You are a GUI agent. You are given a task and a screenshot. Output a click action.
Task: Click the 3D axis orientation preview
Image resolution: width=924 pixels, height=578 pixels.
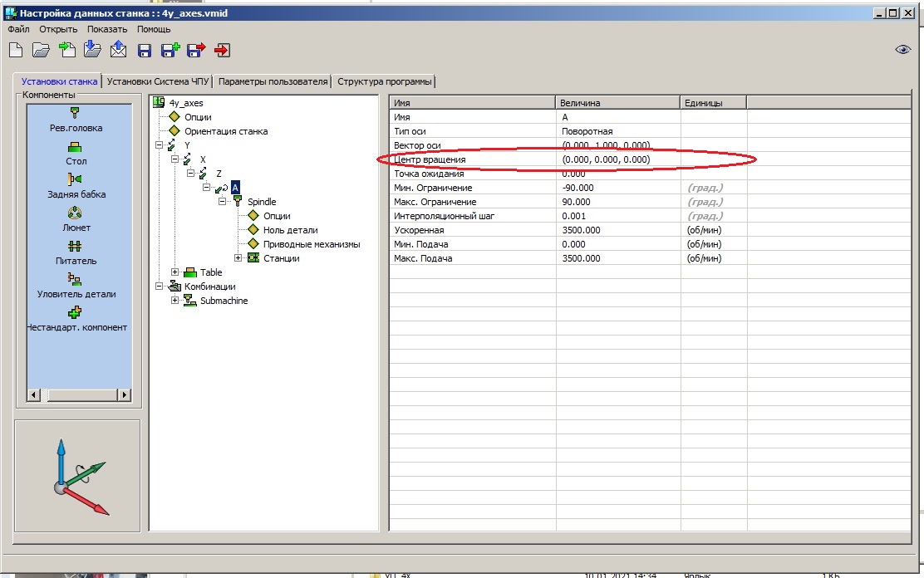point(78,476)
